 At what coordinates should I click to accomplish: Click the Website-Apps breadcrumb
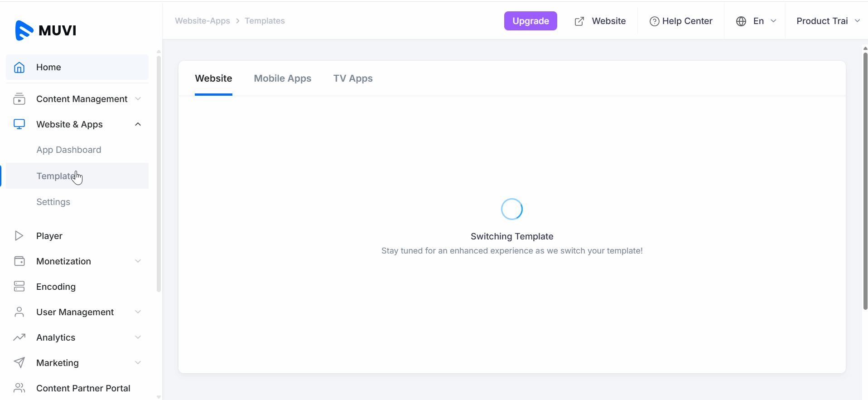coord(203,21)
